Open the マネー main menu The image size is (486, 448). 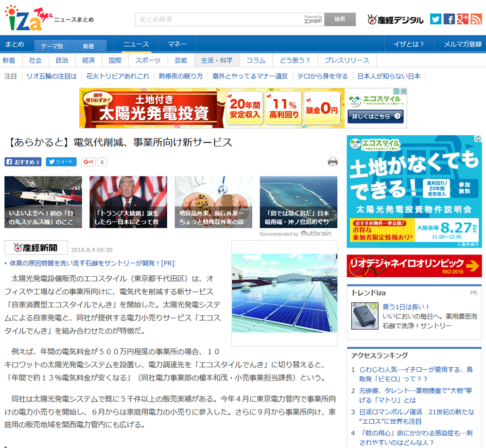(x=177, y=44)
